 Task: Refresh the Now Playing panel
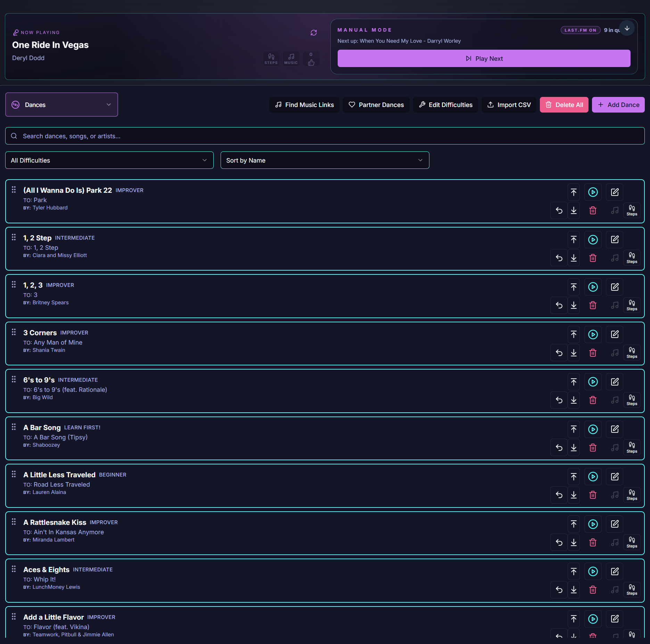pyautogui.click(x=313, y=32)
